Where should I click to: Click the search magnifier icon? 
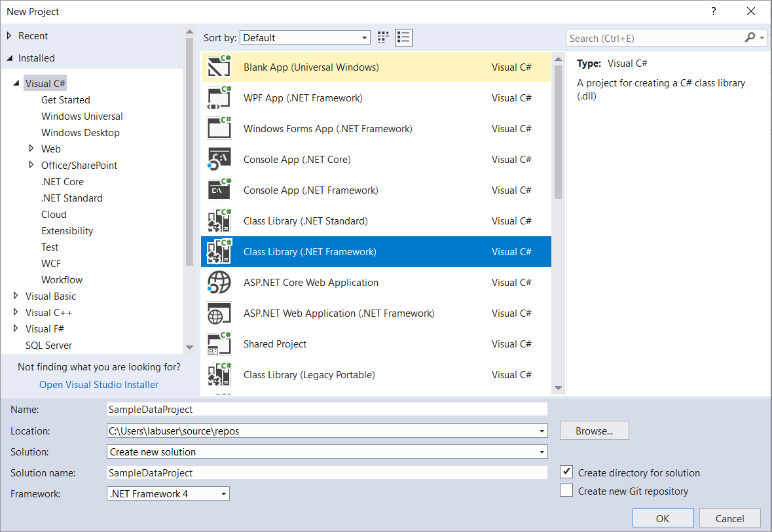click(750, 38)
